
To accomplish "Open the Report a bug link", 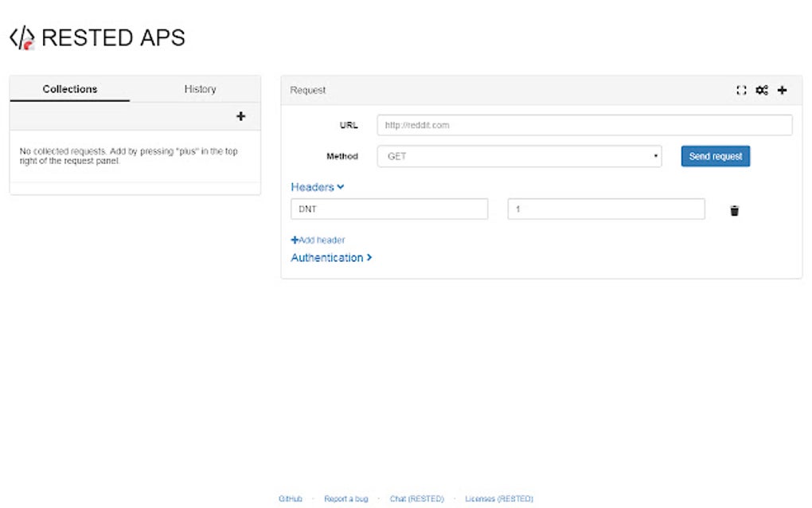I will 345,498.
